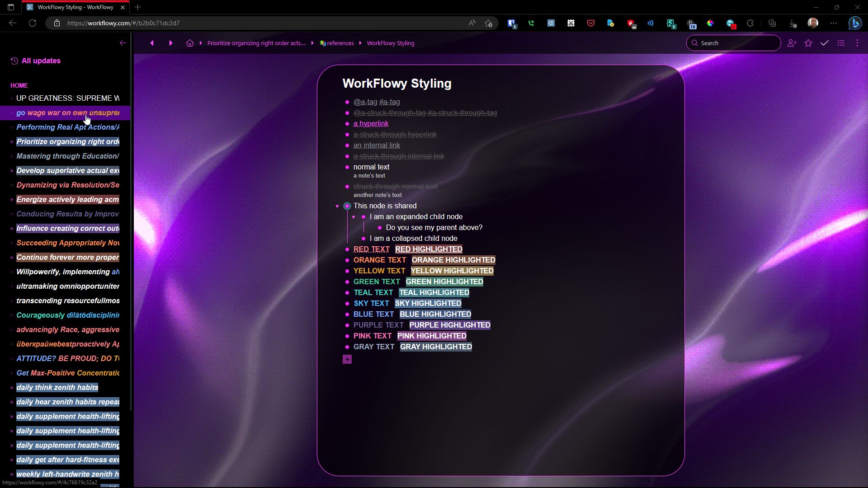Screen dimensions: 868x488
Task: Click the 'normal text' item
Action: point(371,167)
